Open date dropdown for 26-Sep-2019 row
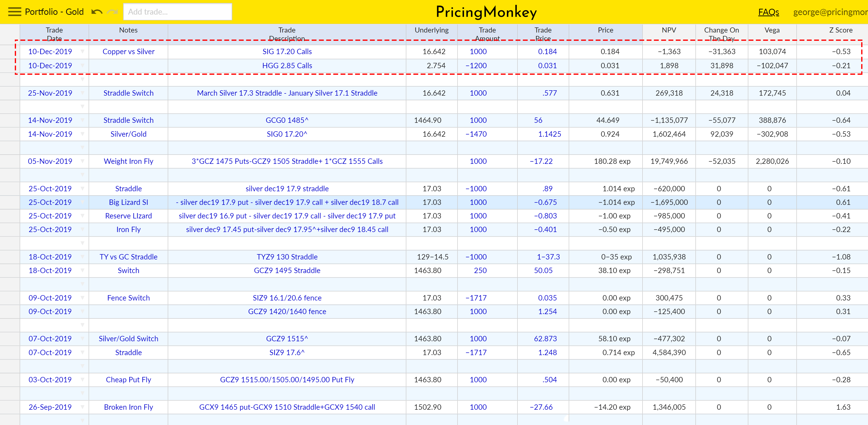The image size is (868, 425). pos(83,407)
